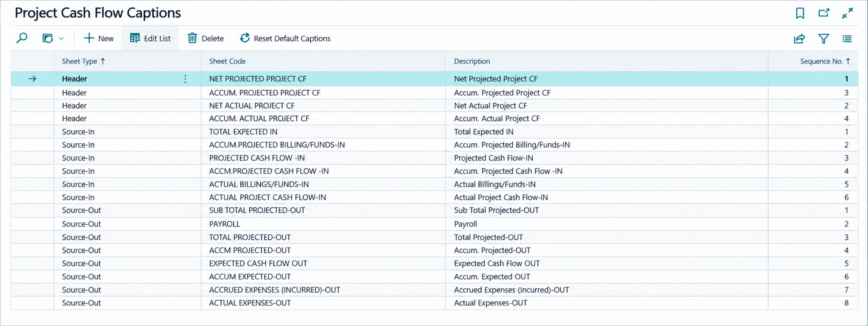Select the TOTAL EXPECTED IN row
The width and height of the screenshot is (868, 326).
[434, 131]
